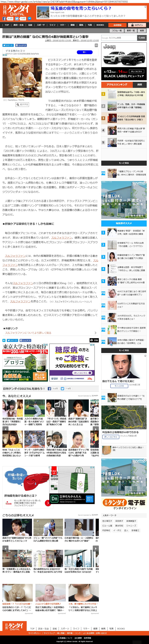Open the 芸能 menu item
149x644 pixels.
30,25
